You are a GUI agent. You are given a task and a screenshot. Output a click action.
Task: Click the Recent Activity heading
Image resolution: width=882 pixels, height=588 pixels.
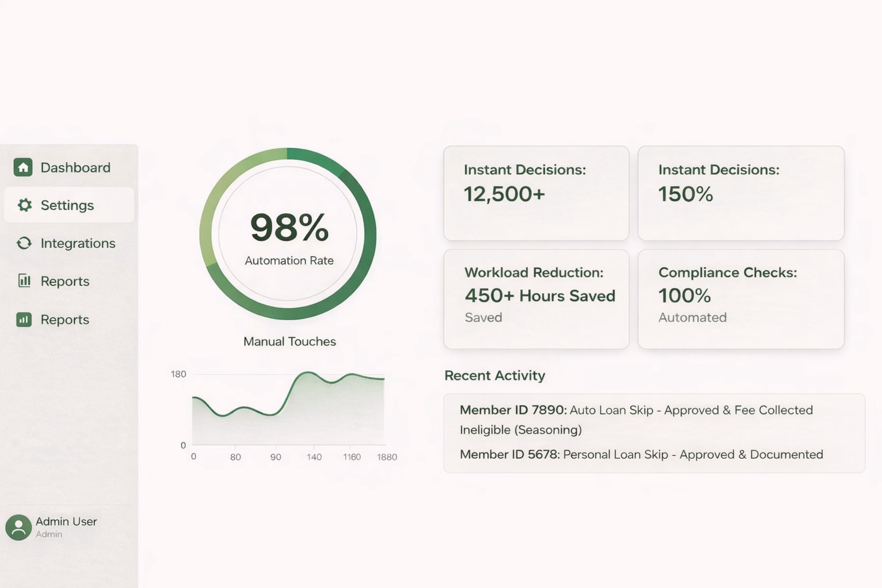[x=495, y=375]
